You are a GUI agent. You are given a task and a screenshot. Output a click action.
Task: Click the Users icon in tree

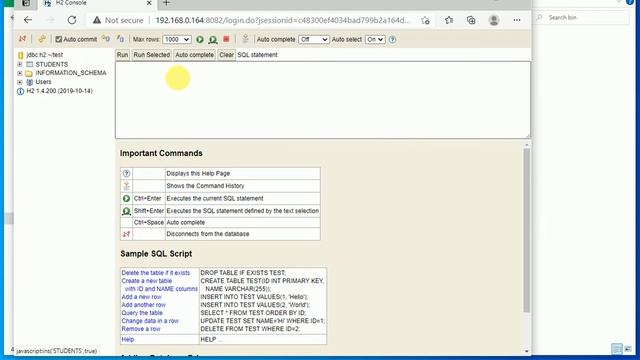[29, 82]
